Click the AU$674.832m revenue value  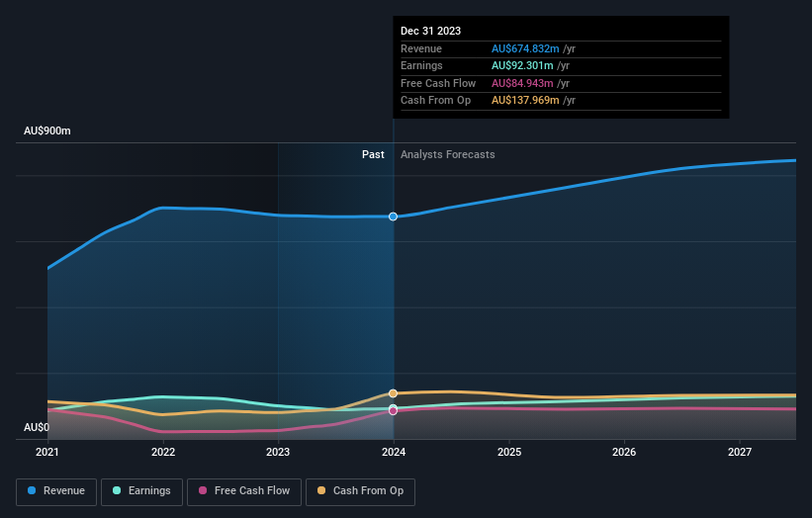pos(525,48)
